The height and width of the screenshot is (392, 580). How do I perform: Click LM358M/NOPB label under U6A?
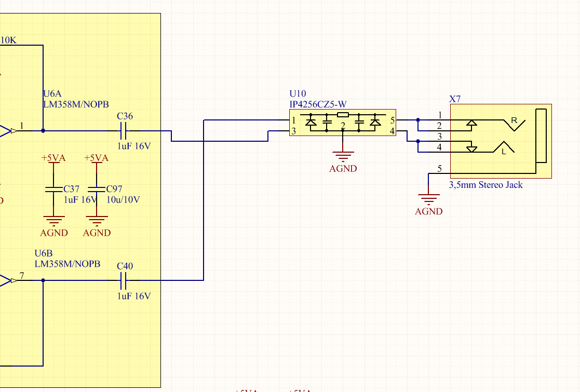pyautogui.click(x=76, y=104)
